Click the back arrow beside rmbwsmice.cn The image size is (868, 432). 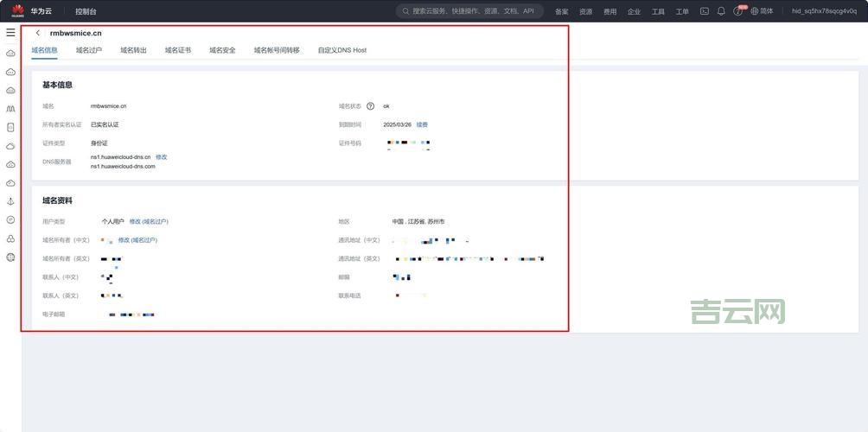click(38, 33)
